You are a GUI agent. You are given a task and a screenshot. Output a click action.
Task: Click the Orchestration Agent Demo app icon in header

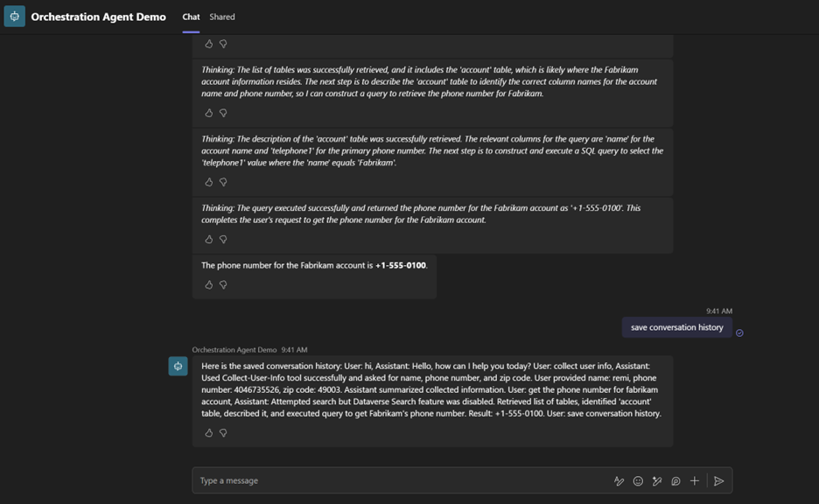[15, 17]
